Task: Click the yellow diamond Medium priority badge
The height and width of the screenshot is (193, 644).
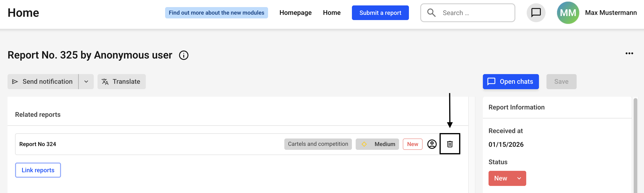Action: (x=377, y=144)
